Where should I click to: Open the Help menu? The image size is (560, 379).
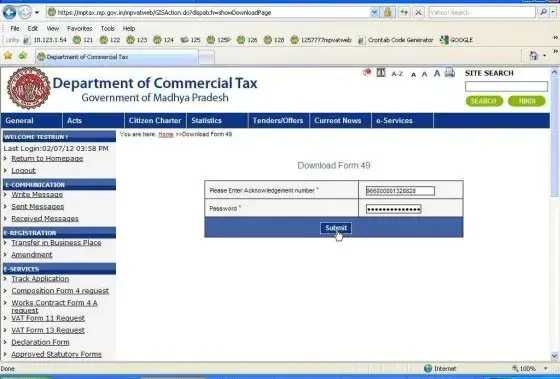pyautogui.click(x=129, y=29)
